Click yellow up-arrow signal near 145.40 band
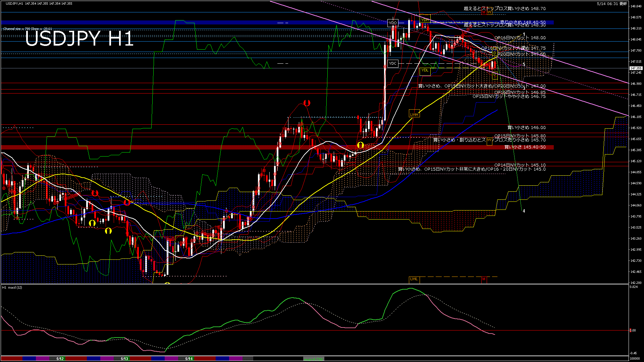644x362 pixels. (x=360, y=145)
